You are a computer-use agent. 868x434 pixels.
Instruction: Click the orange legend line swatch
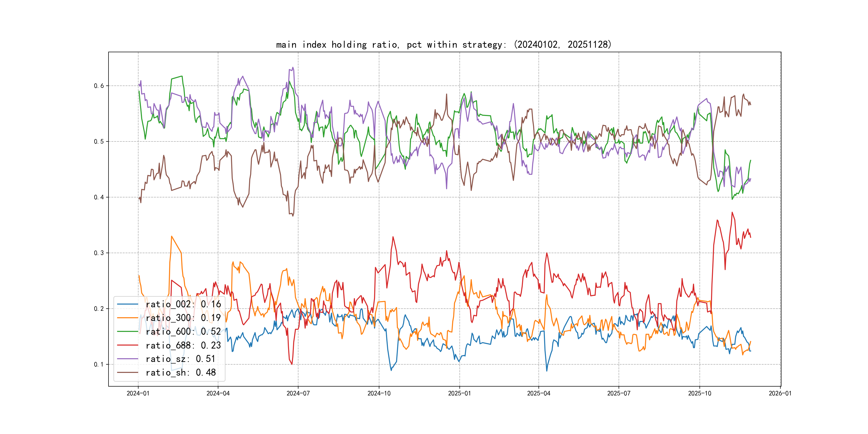click(x=127, y=318)
